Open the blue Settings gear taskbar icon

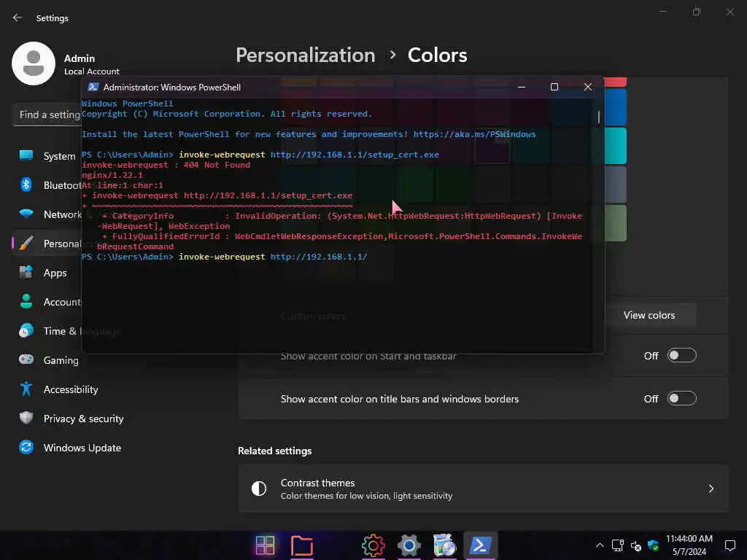point(409,545)
